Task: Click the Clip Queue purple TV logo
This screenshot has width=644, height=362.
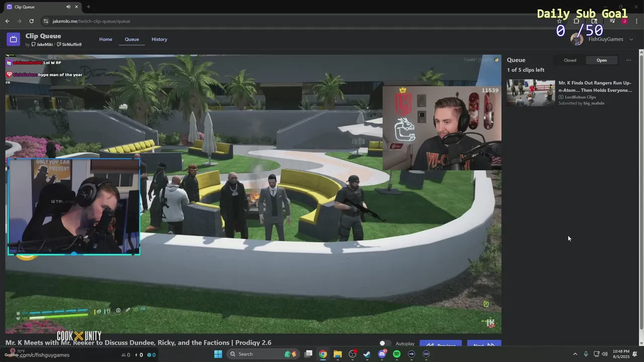Action: [x=13, y=39]
